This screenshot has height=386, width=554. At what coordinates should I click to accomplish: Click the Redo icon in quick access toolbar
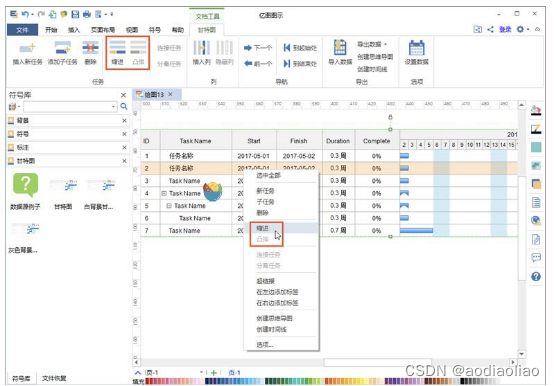coord(41,14)
